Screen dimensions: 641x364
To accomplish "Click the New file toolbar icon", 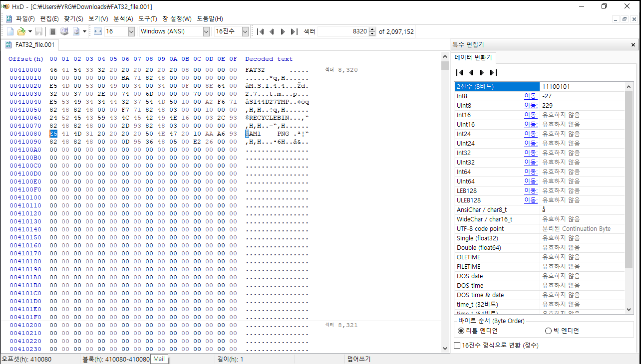I will pos(10,31).
